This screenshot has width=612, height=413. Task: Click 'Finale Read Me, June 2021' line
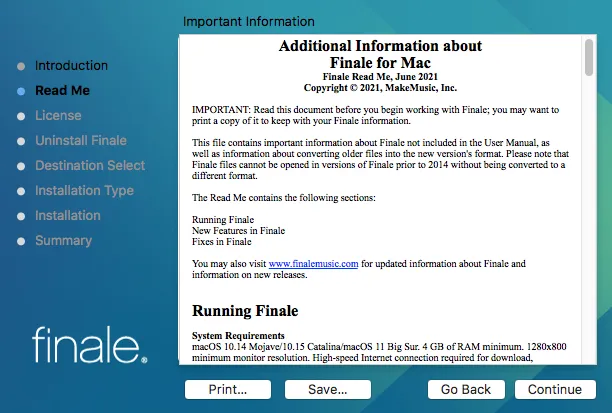pos(380,77)
